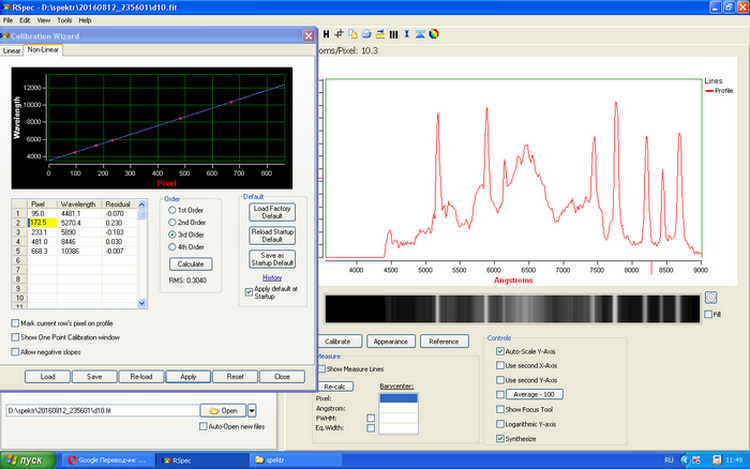Enable Mark current row's pixel on profile

point(15,323)
